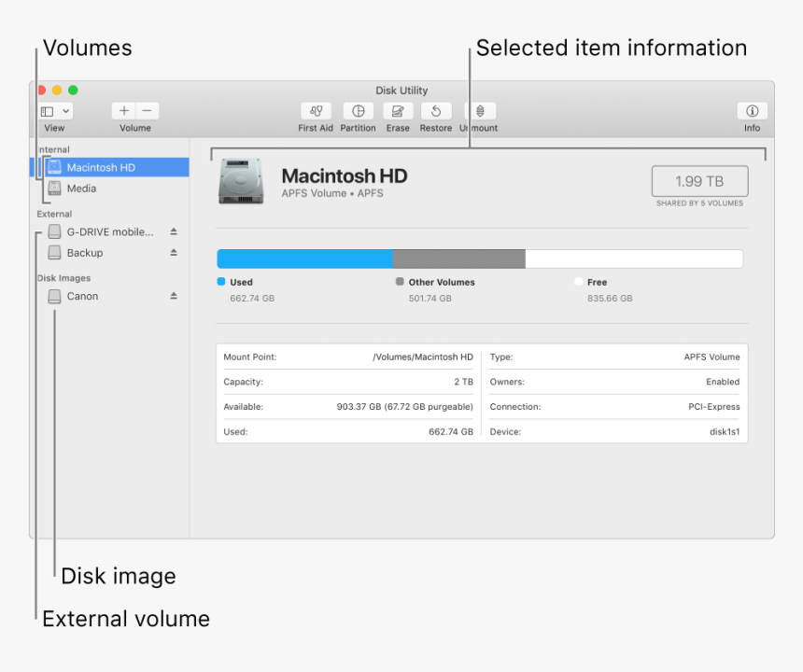Screen dimensions: 803x672
Task: Click the white Free legend swatch
Action: [x=579, y=282]
